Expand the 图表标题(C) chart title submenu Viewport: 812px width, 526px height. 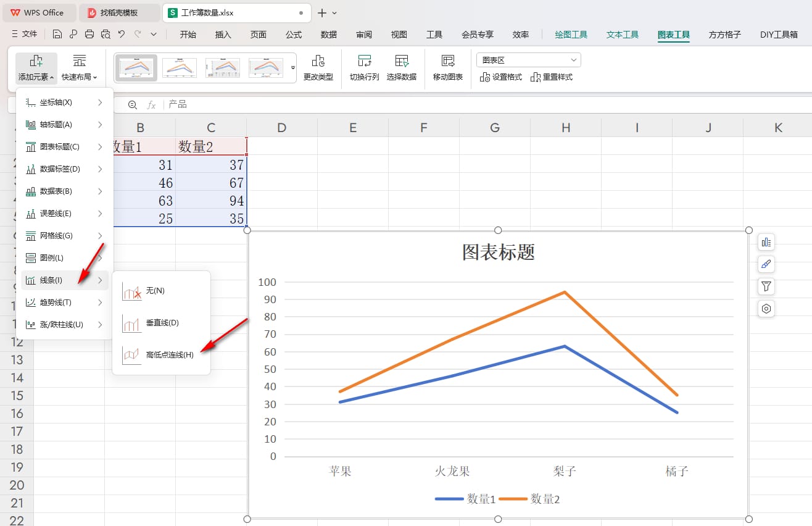[x=64, y=147]
